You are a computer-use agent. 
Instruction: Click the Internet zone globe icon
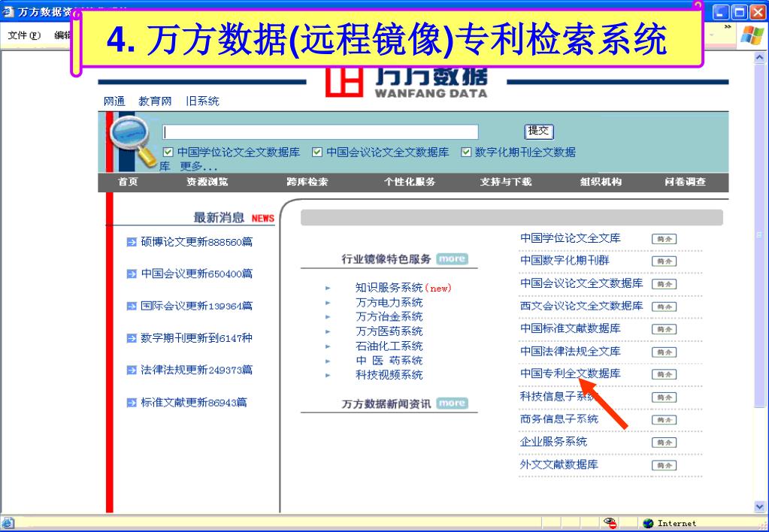click(x=648, y=523)
